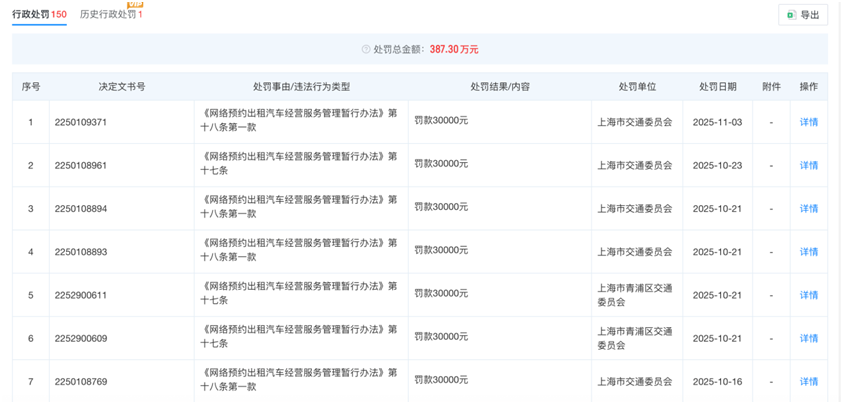
Task: Click 上海市青浦区交通委员会 in row 6
Action: click(x=635, y=338)
